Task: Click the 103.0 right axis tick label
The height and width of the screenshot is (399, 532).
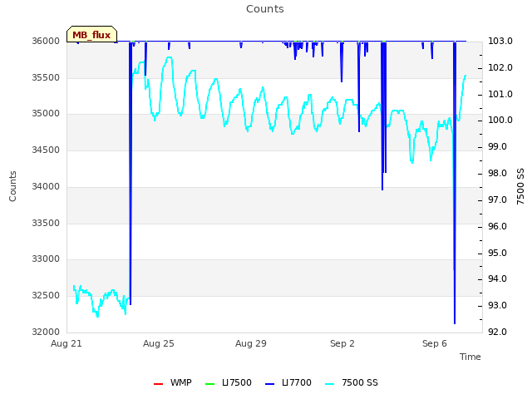Action: pyautogui.click(x=500, y=41)
